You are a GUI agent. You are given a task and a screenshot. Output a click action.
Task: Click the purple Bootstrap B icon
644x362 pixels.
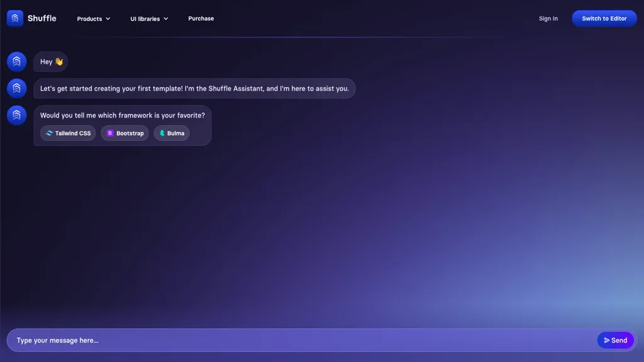pos(109,133)
